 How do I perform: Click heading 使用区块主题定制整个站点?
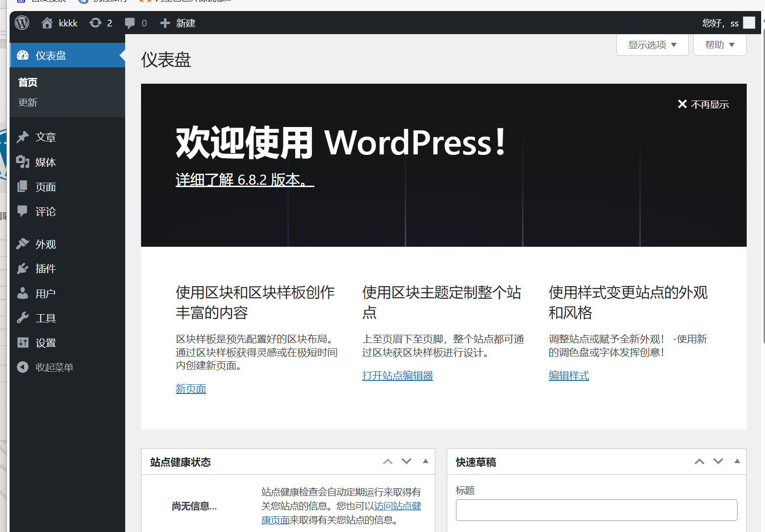(441, 302)
